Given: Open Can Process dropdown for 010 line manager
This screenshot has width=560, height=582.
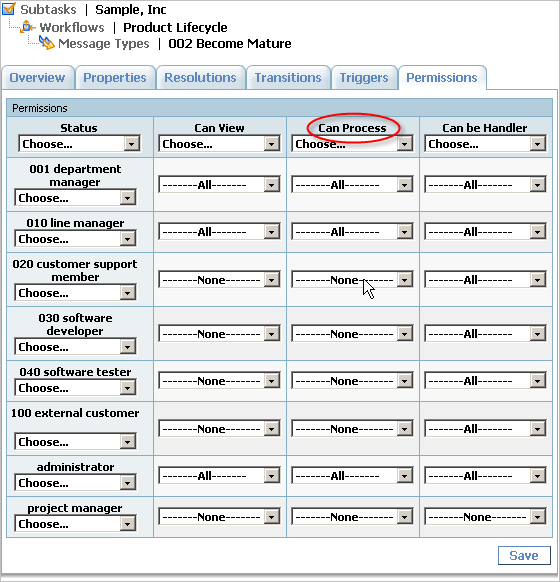Looking at the screenshot, I should [352, 232].
